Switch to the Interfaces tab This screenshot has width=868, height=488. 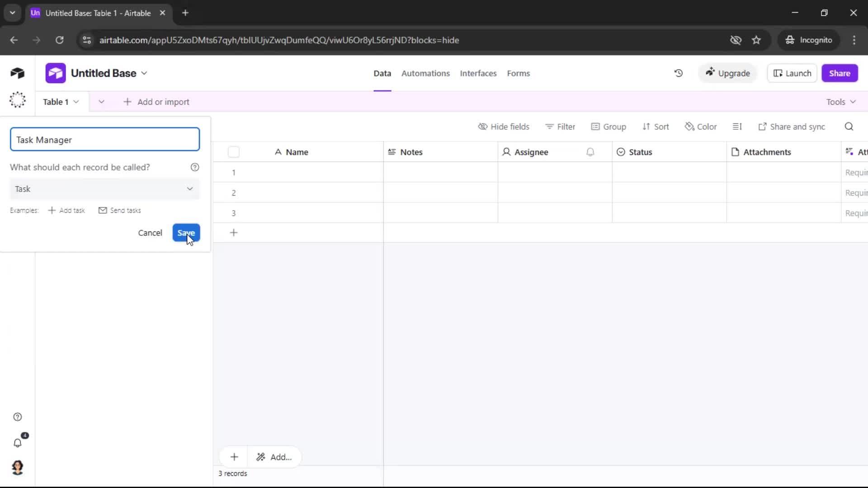tap(478, 73)
